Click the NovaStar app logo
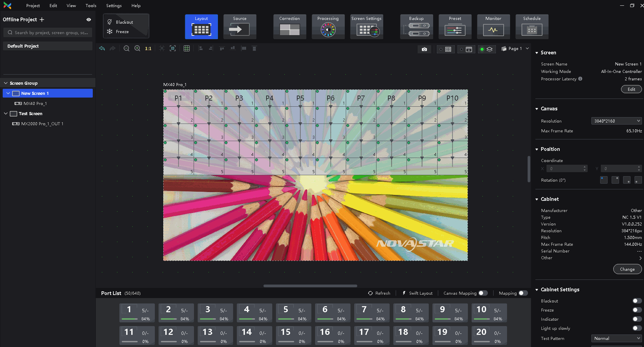644x347 pixels. coord(7,5)
